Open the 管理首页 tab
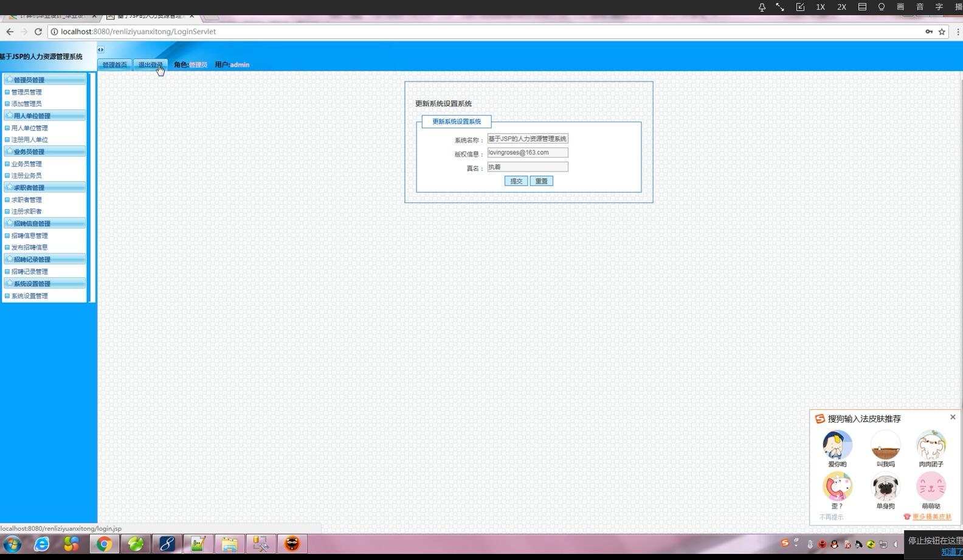This screenshot has height=560, width=963. click(x=114, y=64)
